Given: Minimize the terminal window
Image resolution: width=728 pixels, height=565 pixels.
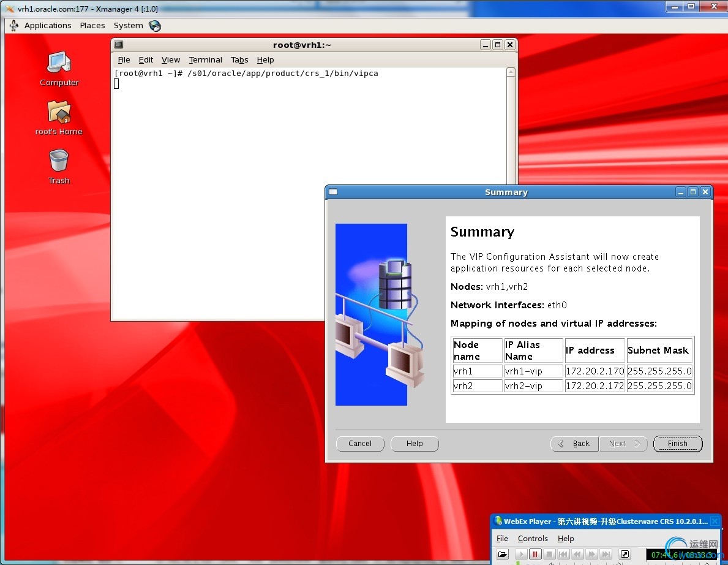Looking at the screenshot, I should 485,45.
